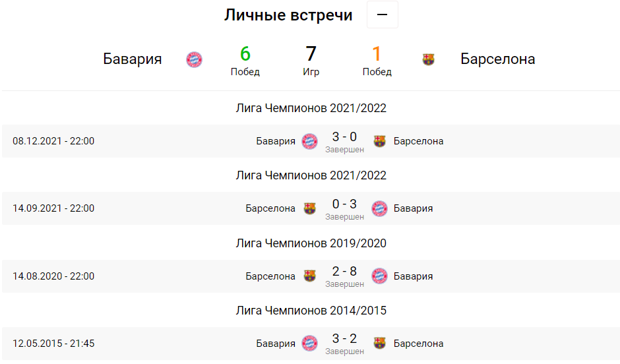Collapse the Личные встречи section
This screenshot has width=620, height=364.
[x=382, y=15]
